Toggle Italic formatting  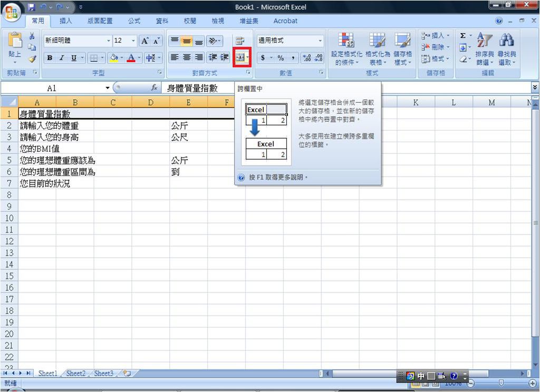[62, 58]
